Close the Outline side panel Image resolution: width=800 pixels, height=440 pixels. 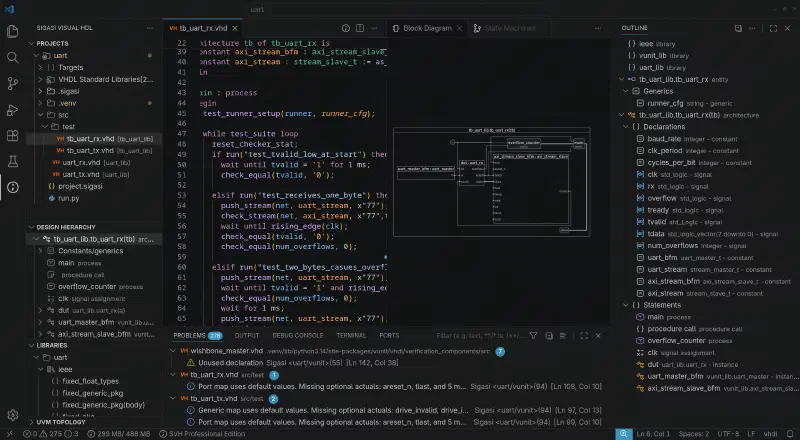(787, 28)
